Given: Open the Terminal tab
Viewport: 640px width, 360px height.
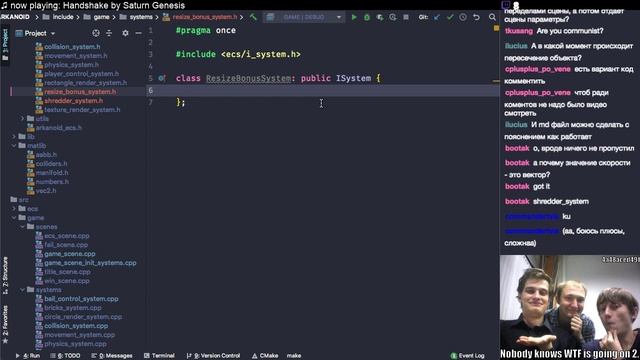Looking at the screenshot, I should point(159,356).
